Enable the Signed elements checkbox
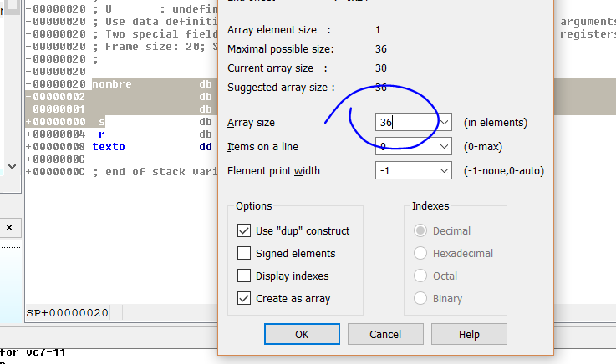616x364 pixels. [x=244, y=253]
